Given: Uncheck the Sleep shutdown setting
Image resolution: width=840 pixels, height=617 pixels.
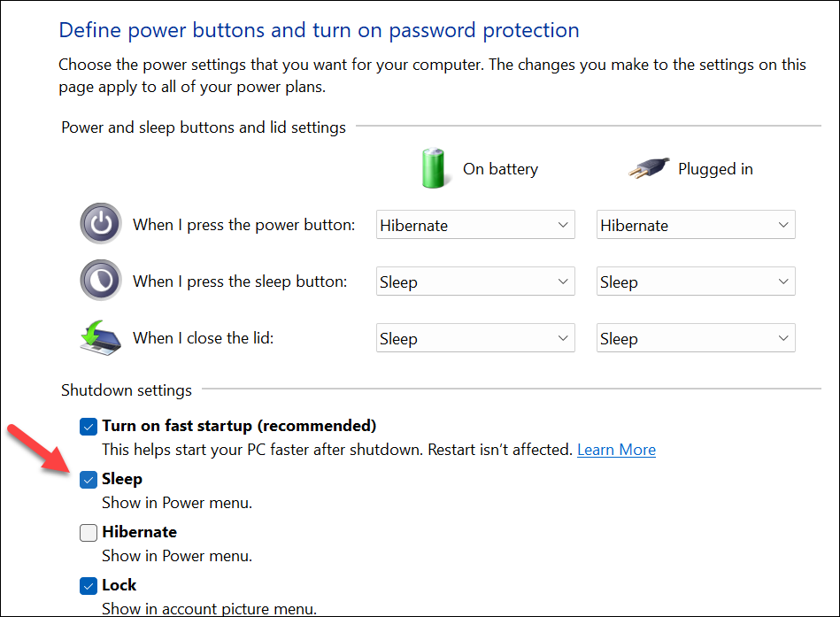Looking at the screenshot, I should 89,479.
